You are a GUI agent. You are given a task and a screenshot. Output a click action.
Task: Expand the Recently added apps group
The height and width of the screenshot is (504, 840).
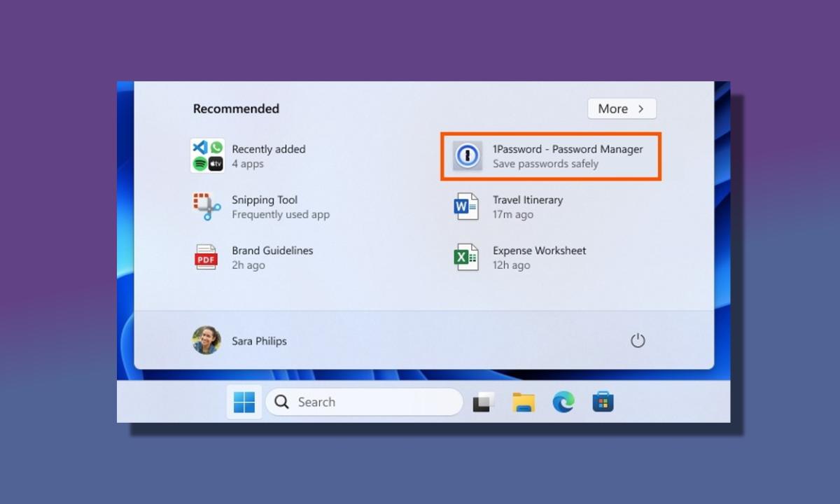269,155
